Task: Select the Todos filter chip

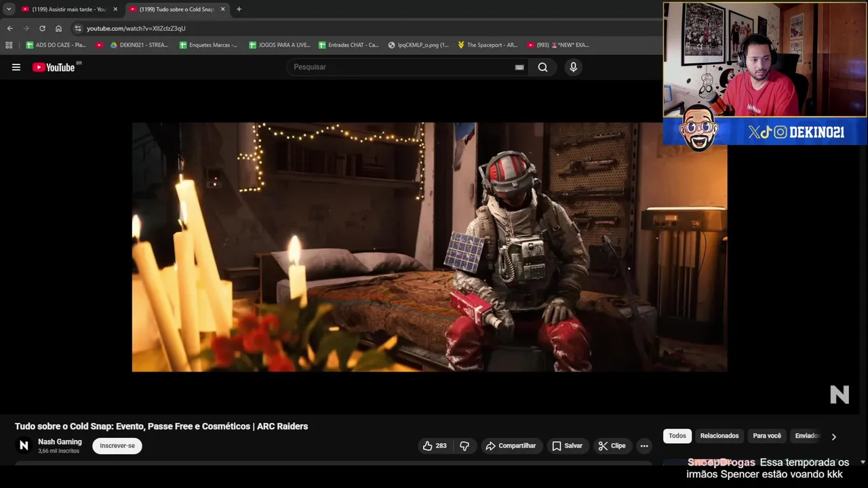Action: [x=677, y=436]
